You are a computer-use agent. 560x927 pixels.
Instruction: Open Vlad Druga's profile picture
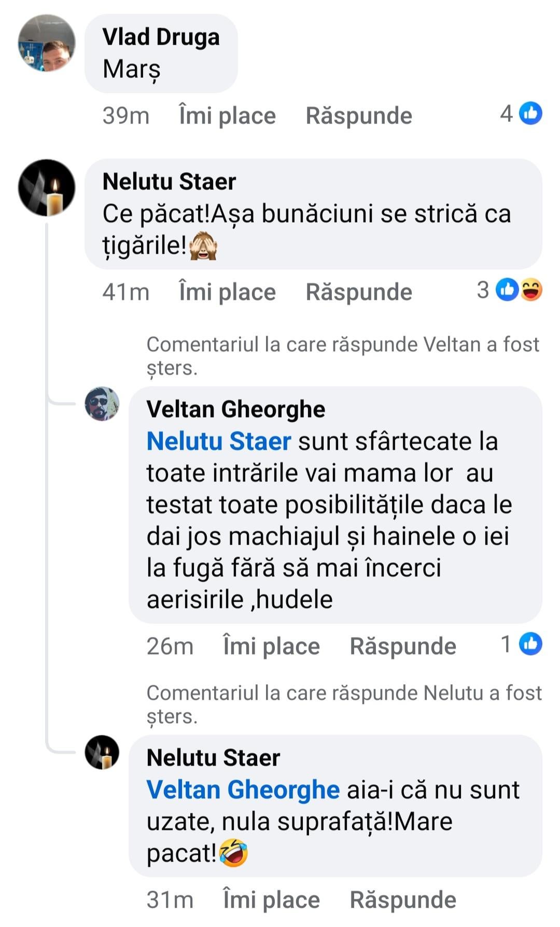click(47, 43)
